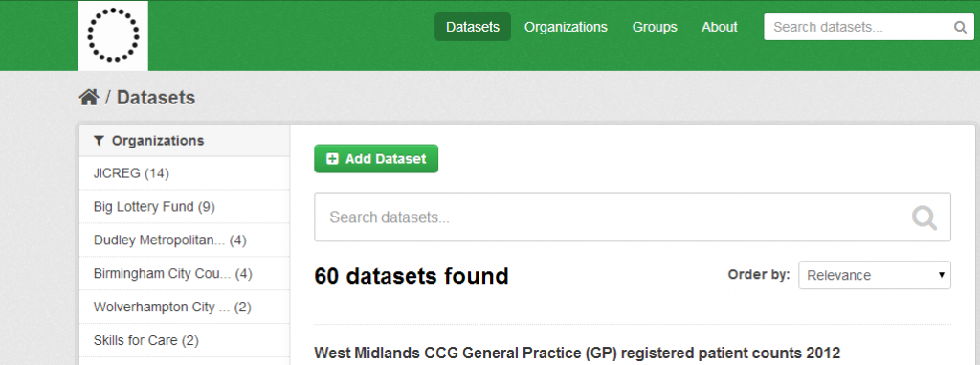Image resolution: width=980 pixels, height=365 pixels.
Task: Click the plus icon on Add Dataset
Action: click(x=332, y=159)
